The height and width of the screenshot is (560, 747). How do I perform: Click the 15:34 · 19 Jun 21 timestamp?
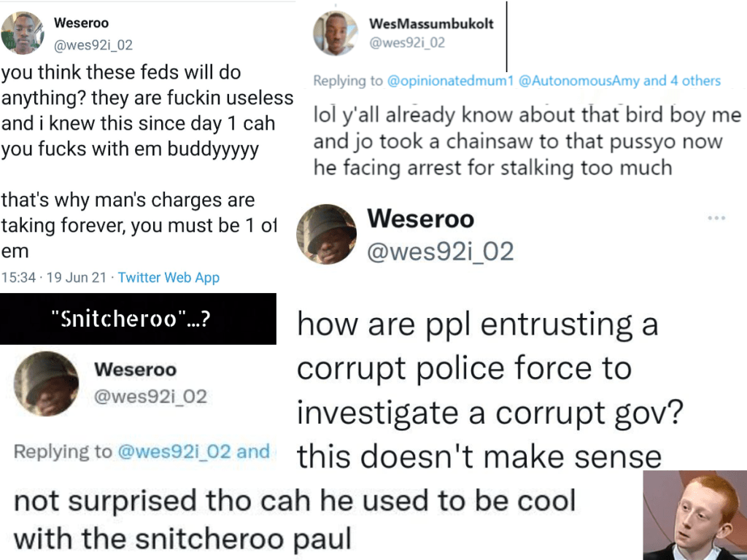[x=54, y=278]
